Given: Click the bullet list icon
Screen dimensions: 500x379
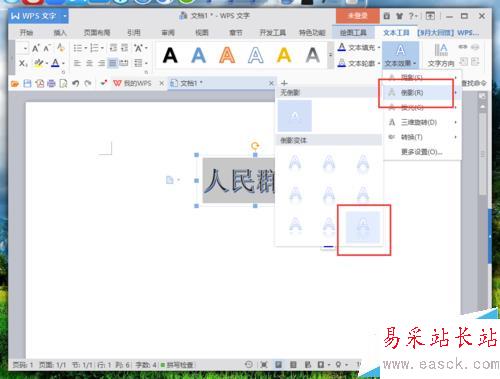Looking at the screenshot, I should [78, 48].
